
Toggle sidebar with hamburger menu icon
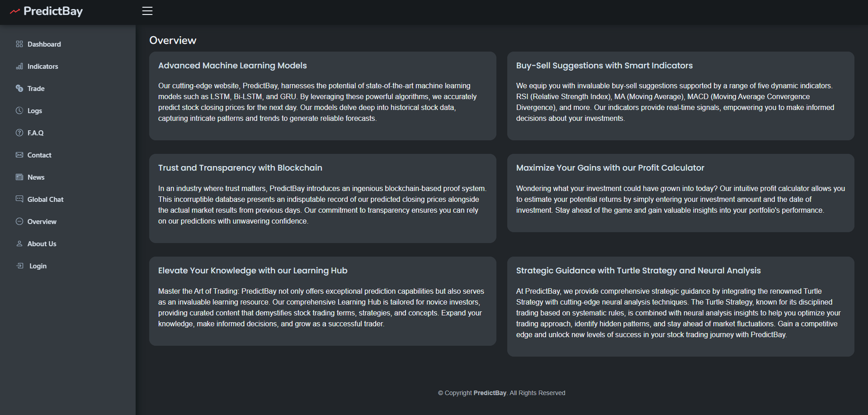pyautogui.click(x=147, y=11)
